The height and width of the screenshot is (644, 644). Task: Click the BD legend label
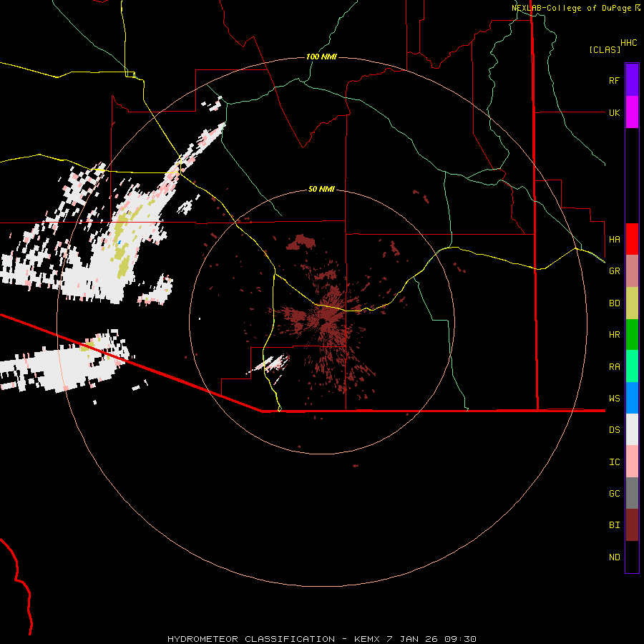(614, 303)
